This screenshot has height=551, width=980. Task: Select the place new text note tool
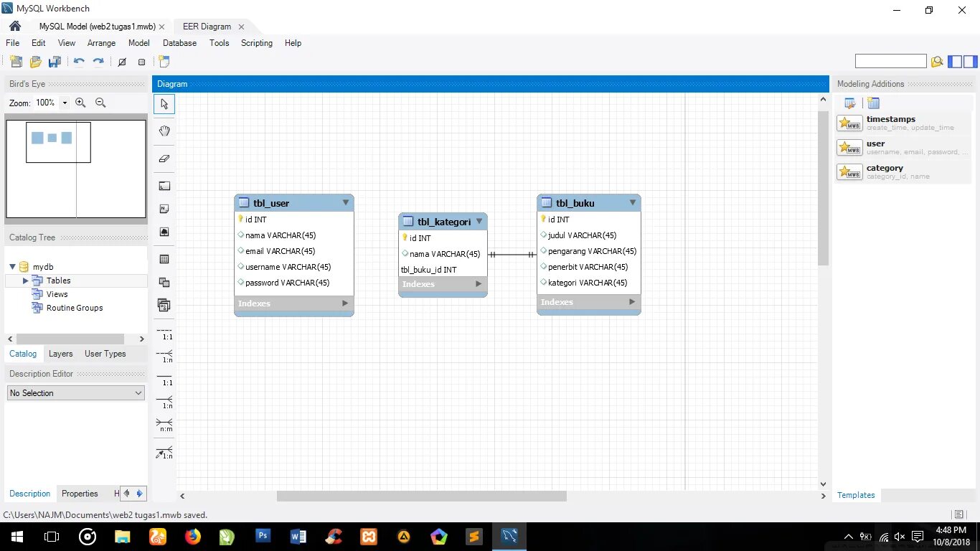(x=164, y=209)
